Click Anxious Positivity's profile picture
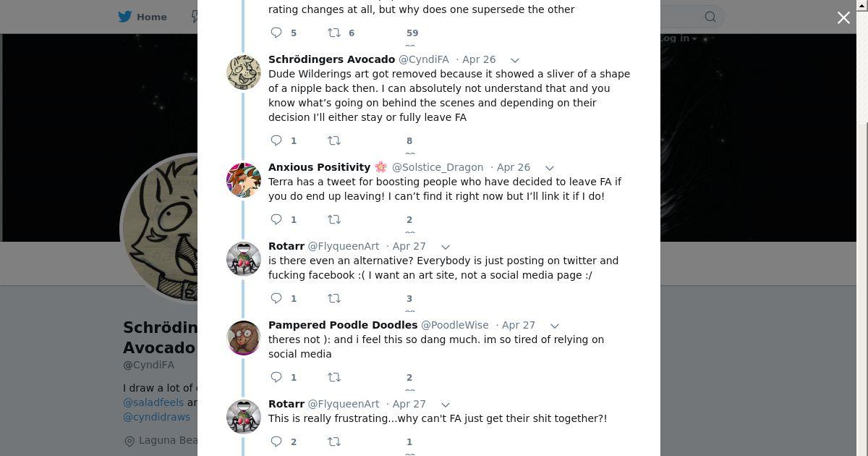This screenshot has height=456, width=868. 244,180
